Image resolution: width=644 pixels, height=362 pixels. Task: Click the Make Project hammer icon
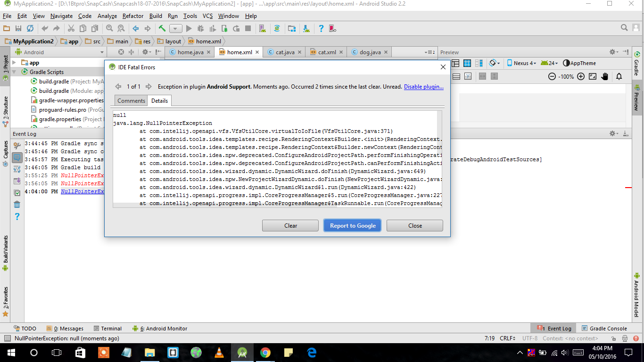(162, 28)
